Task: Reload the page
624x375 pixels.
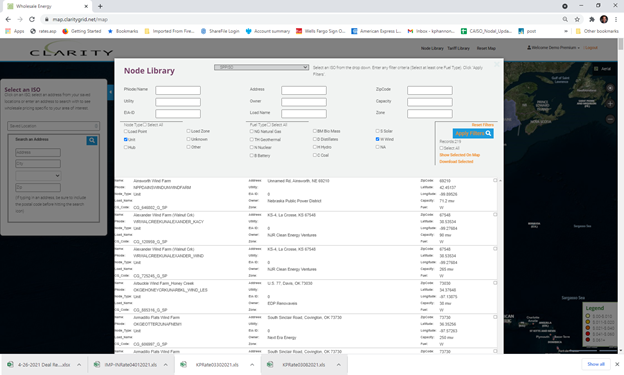Action: (x=32, y=19)
